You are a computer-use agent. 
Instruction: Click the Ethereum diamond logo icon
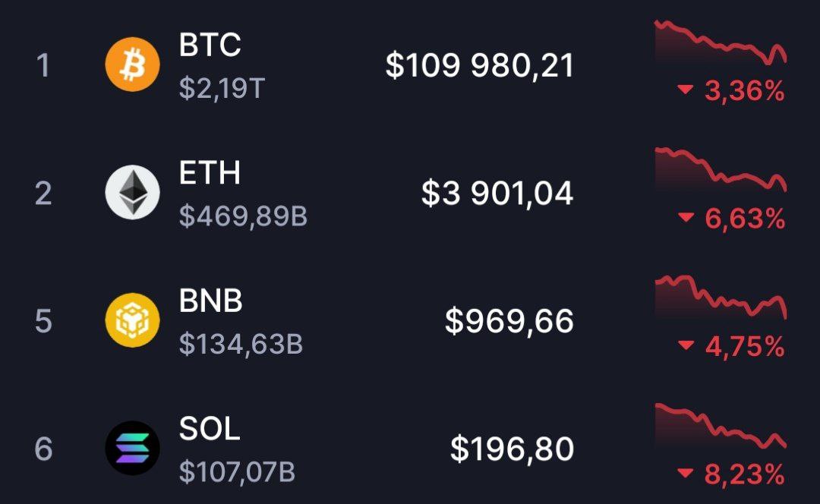tap(132, 192)
